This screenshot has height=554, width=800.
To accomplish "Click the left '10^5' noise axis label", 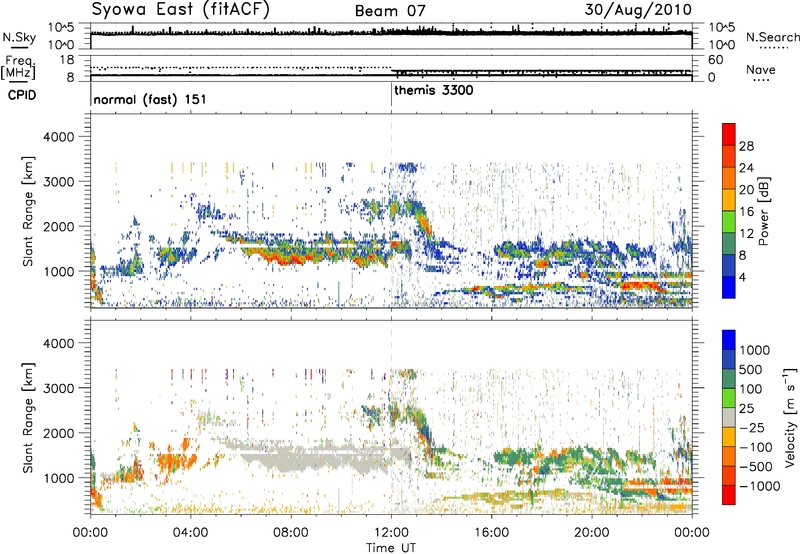I will click(62, 27).
